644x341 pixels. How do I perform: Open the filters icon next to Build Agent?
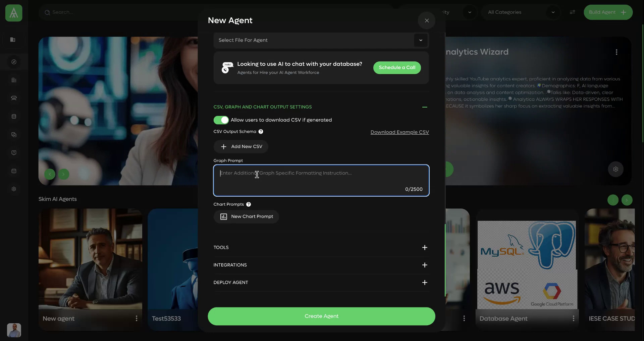coord(572,12)
